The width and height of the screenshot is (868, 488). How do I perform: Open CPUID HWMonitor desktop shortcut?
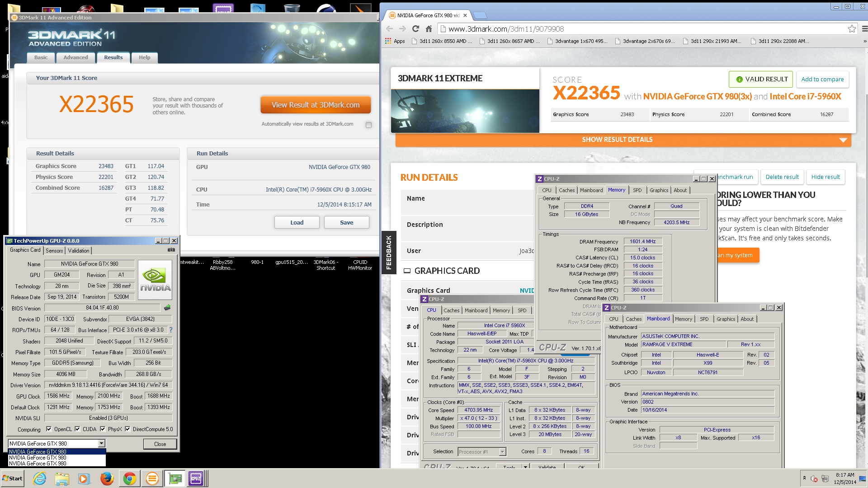[360, 265]
